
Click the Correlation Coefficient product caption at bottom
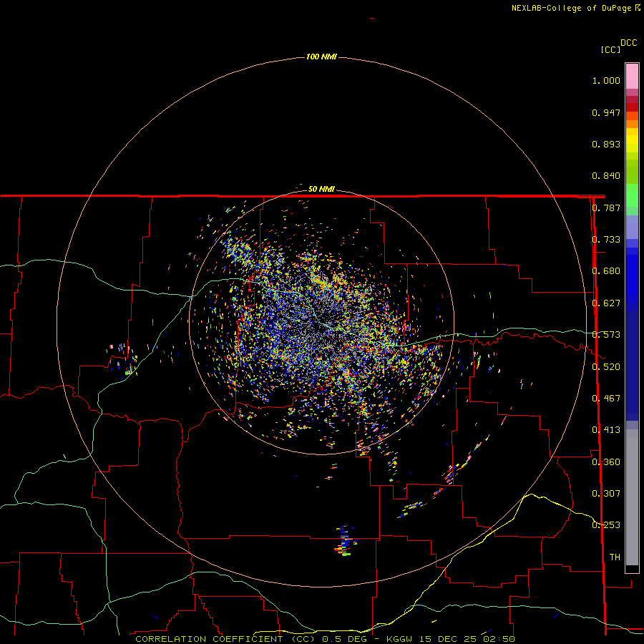tap(325, 639)
